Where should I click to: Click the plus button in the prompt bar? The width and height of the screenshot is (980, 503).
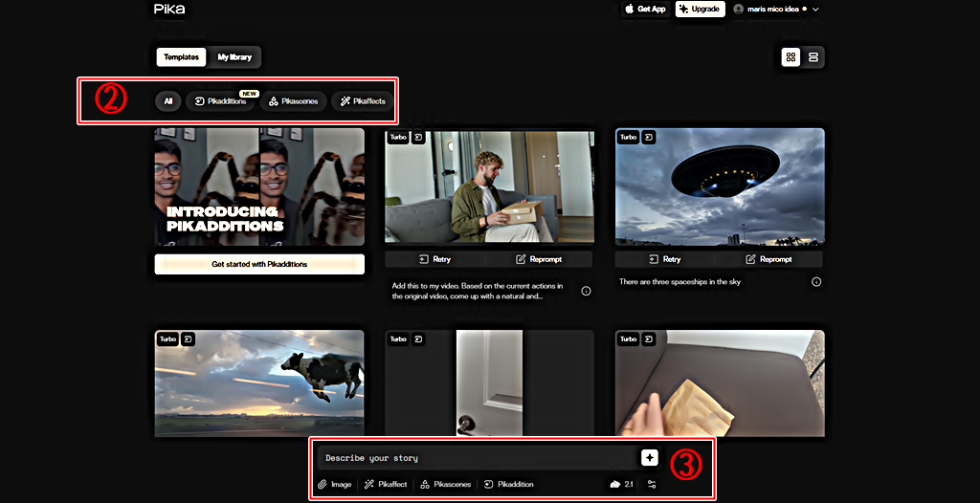[650, 458]
